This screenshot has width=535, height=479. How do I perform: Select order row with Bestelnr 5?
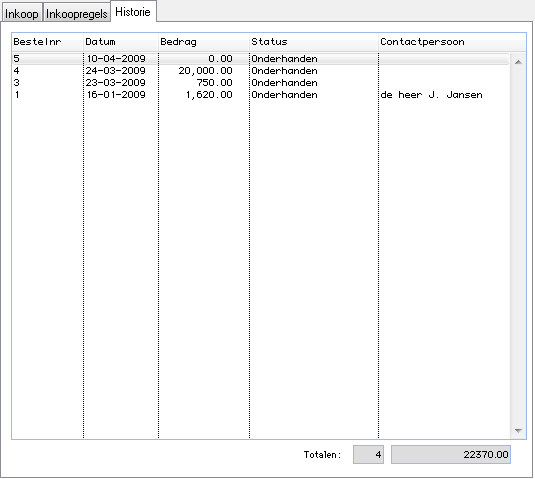[261, 59]
